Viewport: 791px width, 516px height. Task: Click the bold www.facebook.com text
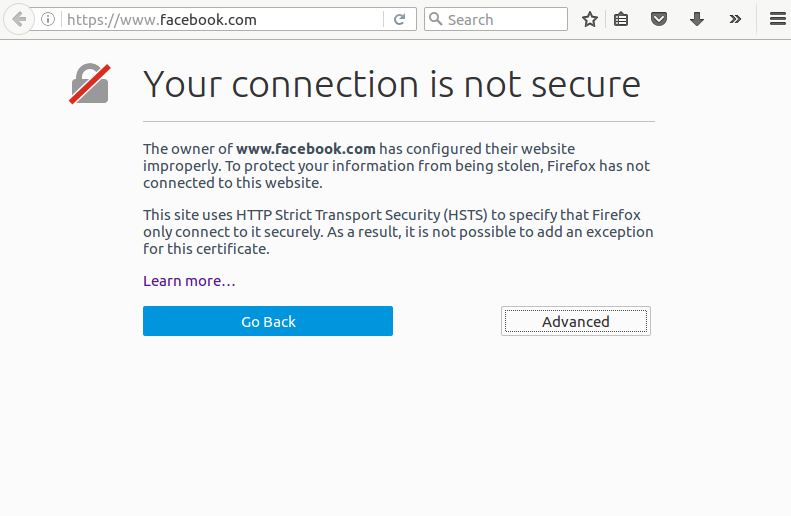(x=305, y=149)
